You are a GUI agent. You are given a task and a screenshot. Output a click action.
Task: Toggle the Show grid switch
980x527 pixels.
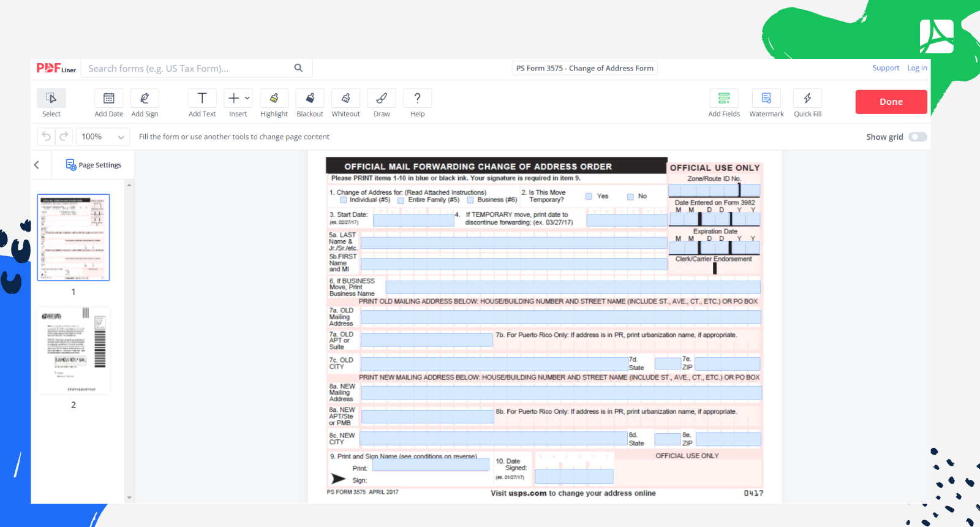pos(918,137)
